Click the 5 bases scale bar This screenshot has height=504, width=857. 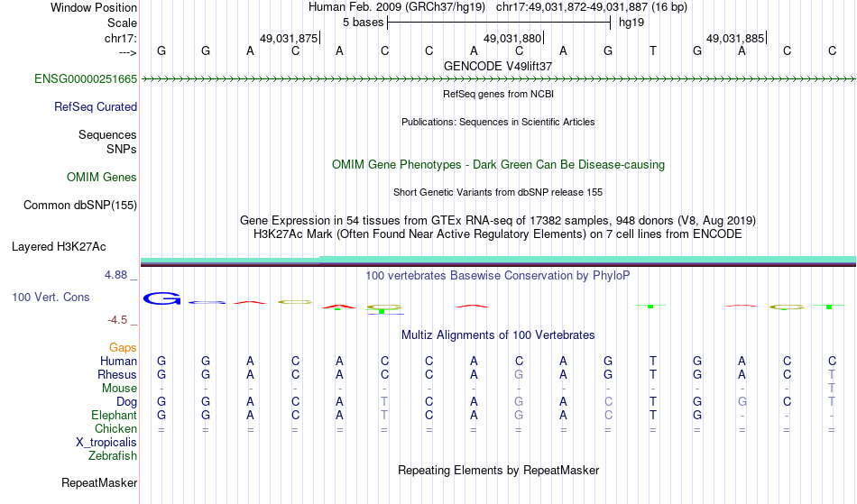coord(499,23)
